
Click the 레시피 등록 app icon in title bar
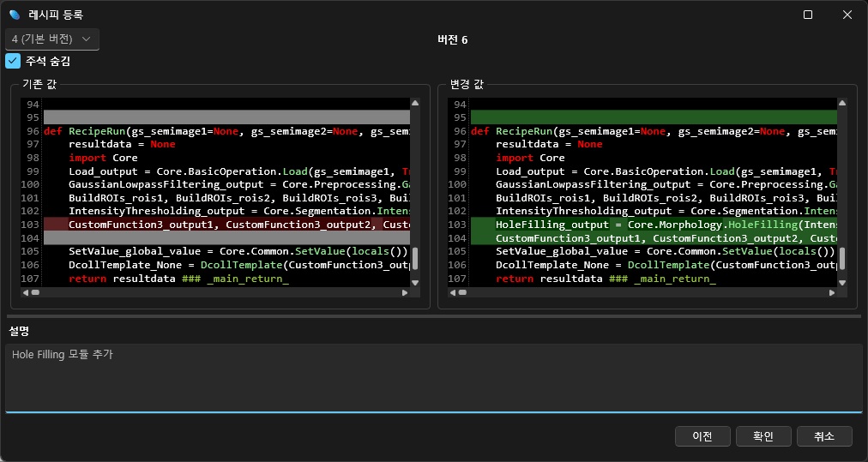tap(14, 15)
